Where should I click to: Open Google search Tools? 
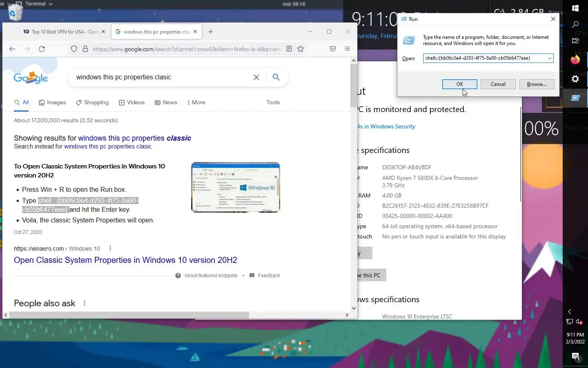coord(273,103)
